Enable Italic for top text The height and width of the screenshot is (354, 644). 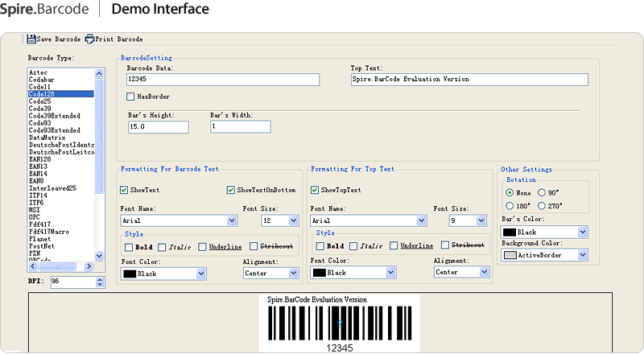point(353,246)
